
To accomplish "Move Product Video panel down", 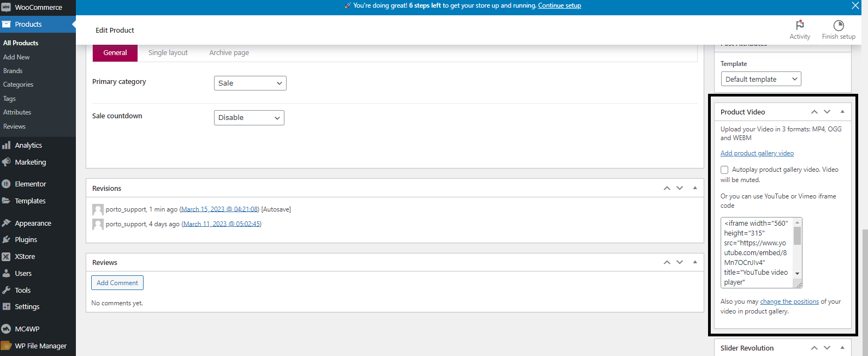I will click(827, 112).
